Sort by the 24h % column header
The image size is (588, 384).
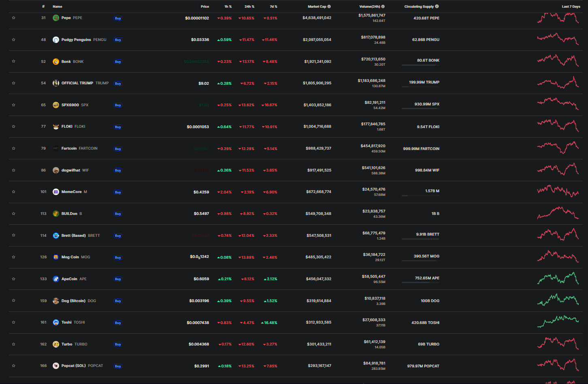coord(250,6)
